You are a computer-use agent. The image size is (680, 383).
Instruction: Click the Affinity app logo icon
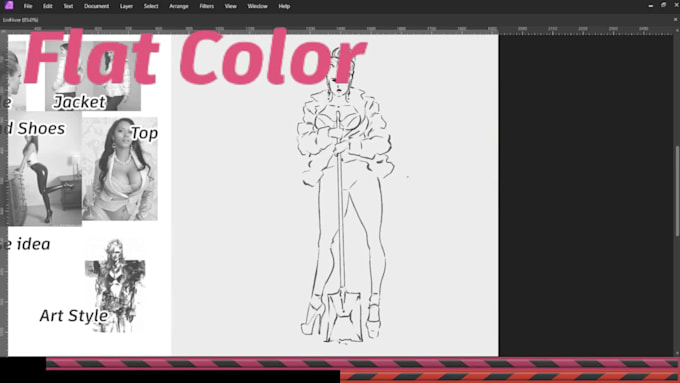[9, 6]
